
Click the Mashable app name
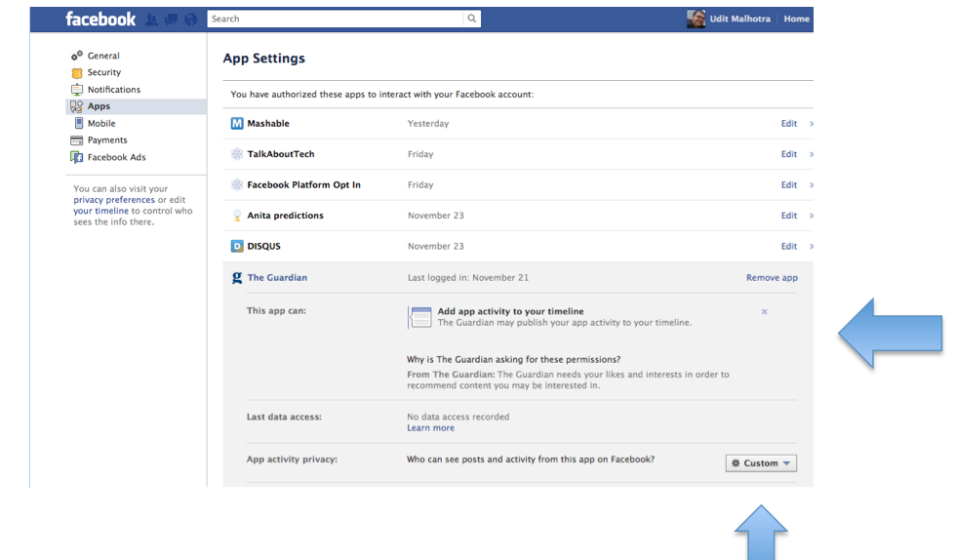pos(268,123)
